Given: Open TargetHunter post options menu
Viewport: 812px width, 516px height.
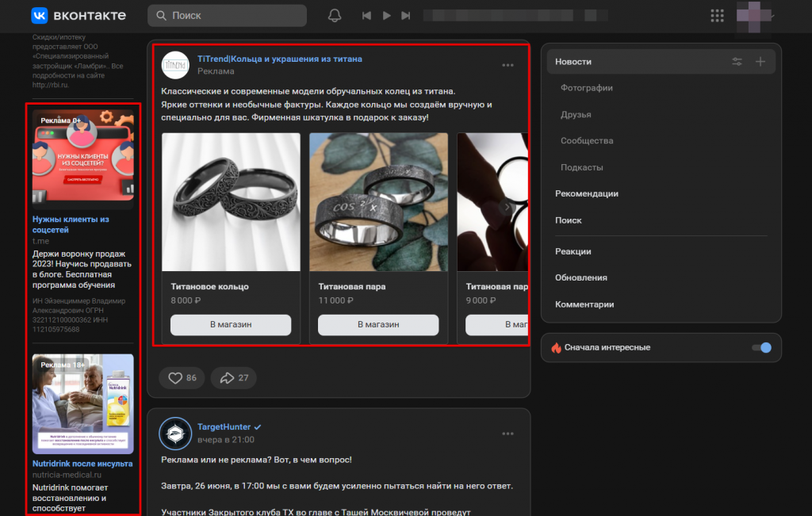Looking at the screenshot, I should (507, 434).
